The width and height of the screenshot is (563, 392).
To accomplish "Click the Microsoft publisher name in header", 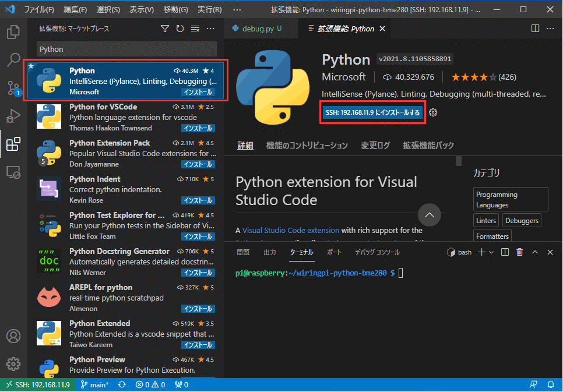I will coord(344,77).
